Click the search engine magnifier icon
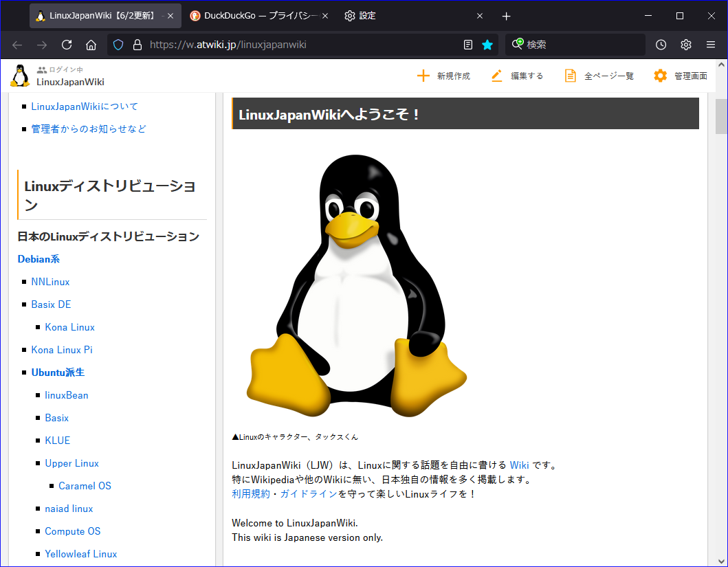728x567 pixels. (517, 44)
